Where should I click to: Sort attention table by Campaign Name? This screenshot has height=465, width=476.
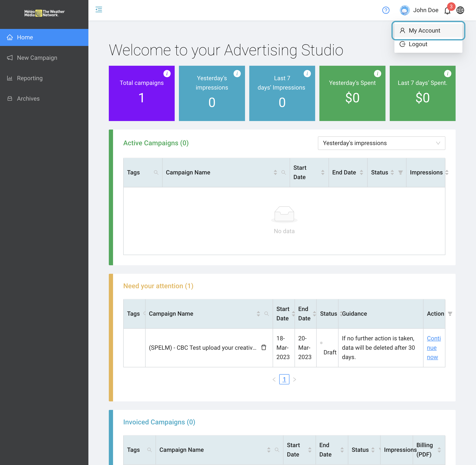pos(258,314)
